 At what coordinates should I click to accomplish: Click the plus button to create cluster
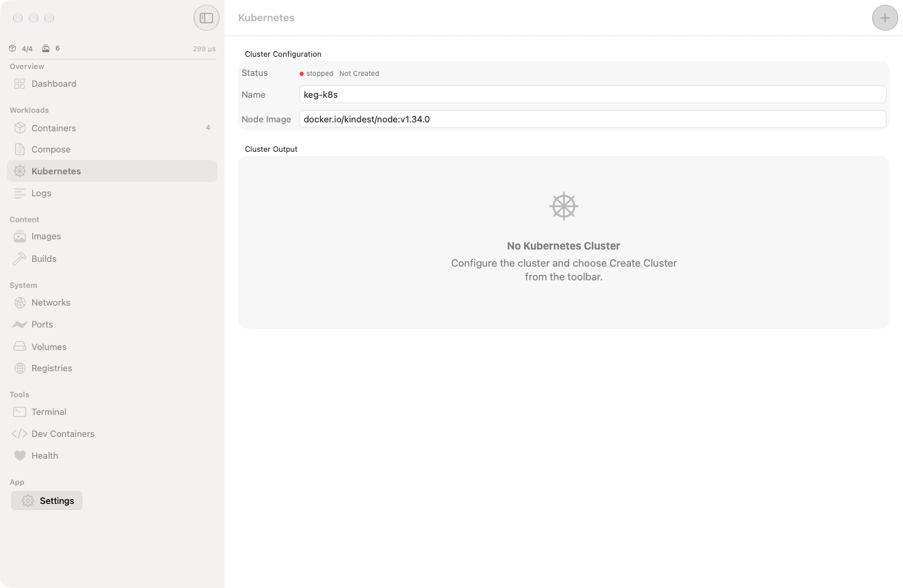885,18
